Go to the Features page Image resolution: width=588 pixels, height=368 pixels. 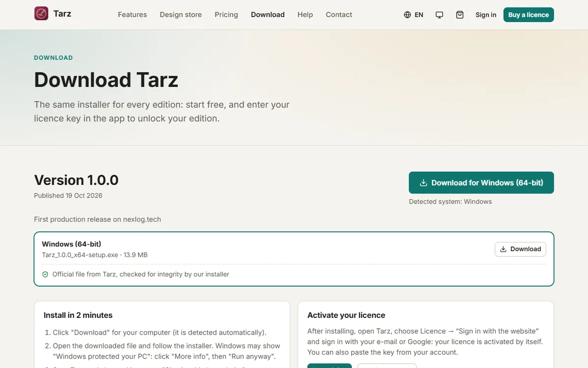pyautogui.click(x=132, y=15)
